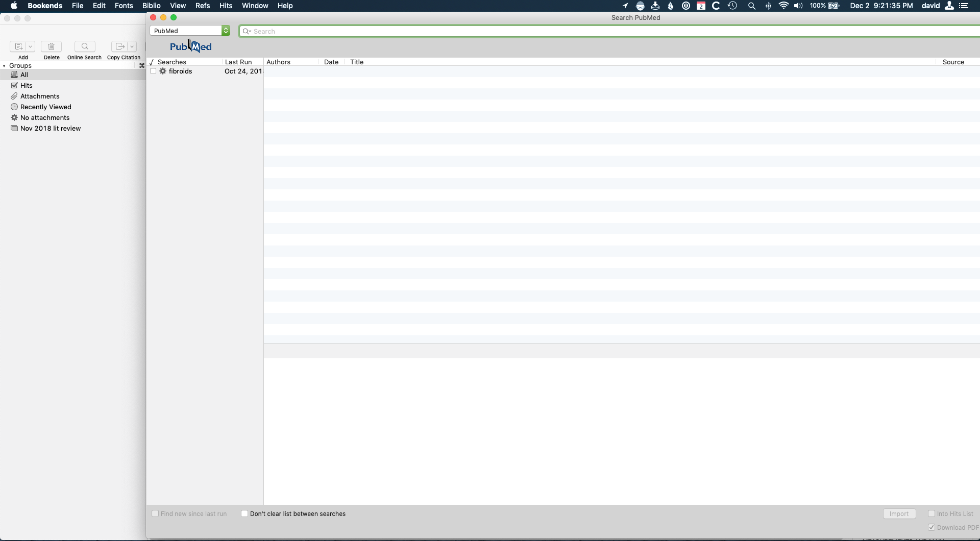Click the Bluetooth icon in menu bar
This screenshot has height=541, width=980.
768,6
